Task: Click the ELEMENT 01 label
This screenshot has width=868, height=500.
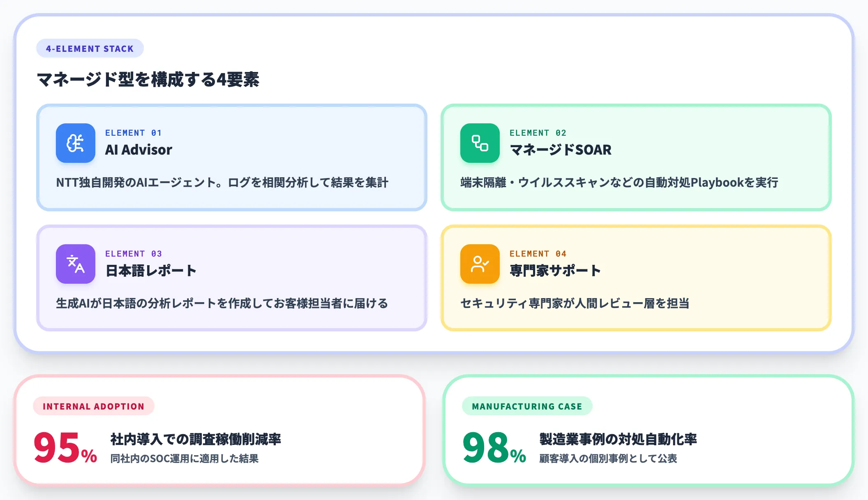Action: 134,133
